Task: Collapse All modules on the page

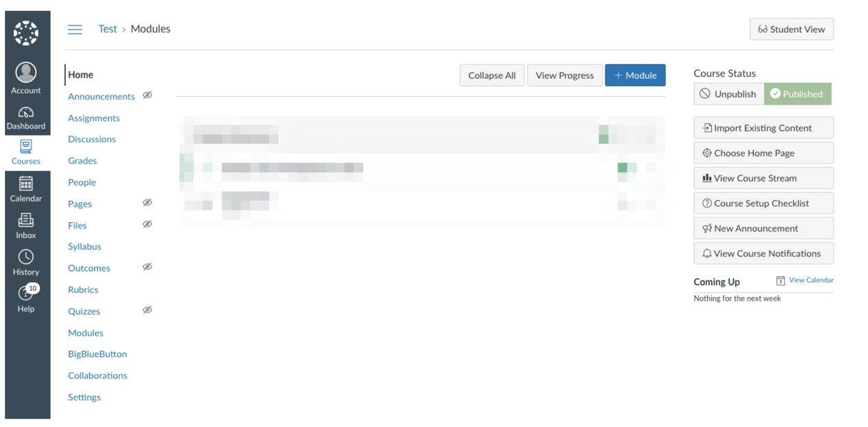Action: pyautogui.click(x=492, y=75)
